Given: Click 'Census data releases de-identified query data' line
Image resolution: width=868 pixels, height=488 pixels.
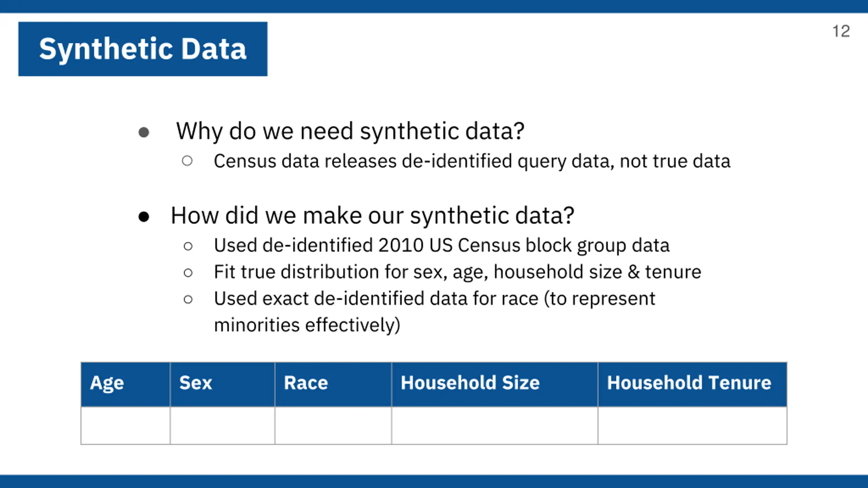Looking at the screenshot, I should point(472,161).
